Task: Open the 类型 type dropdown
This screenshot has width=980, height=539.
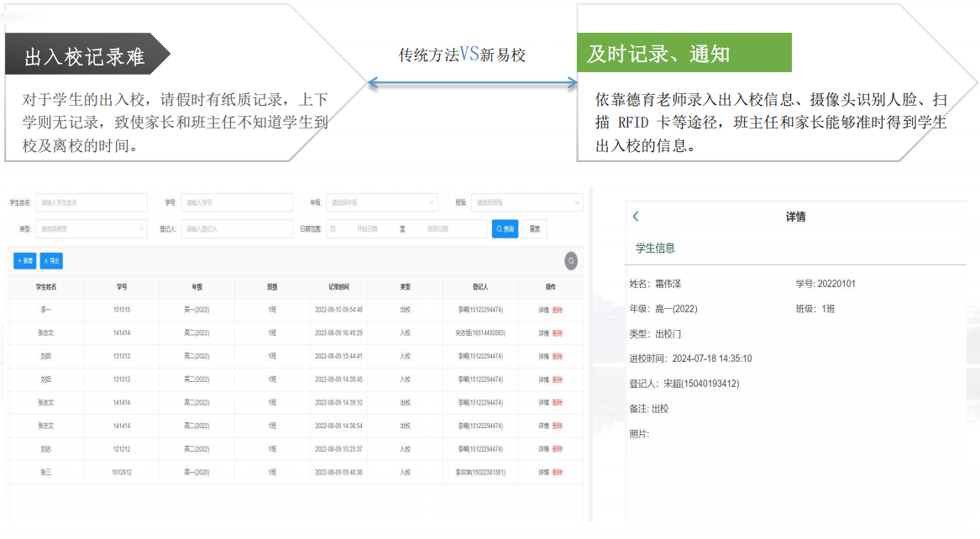Action: click(x=91, y=228)
